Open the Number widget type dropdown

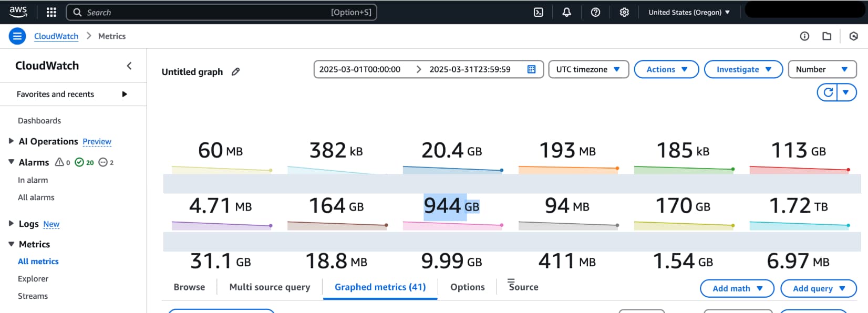coord(822,69)
